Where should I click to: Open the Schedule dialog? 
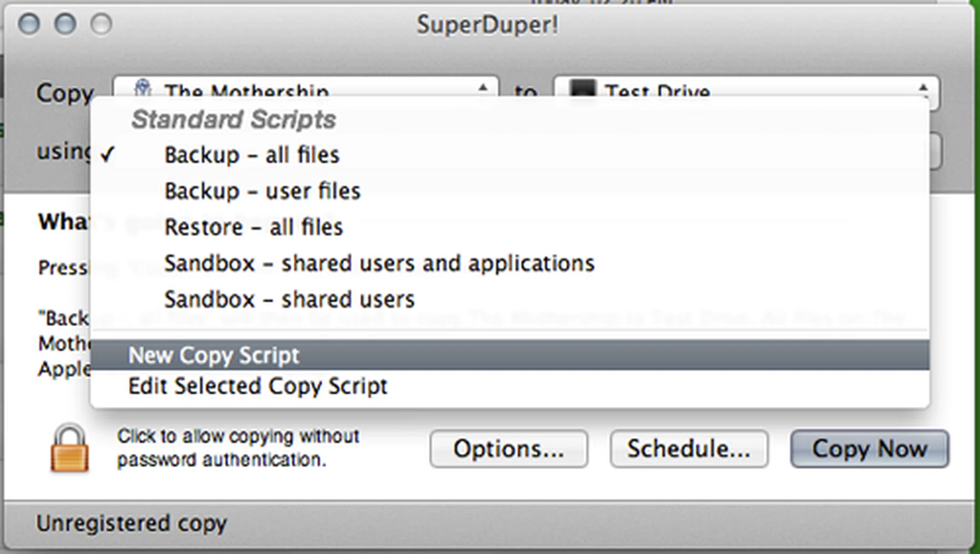coord(688,449)
